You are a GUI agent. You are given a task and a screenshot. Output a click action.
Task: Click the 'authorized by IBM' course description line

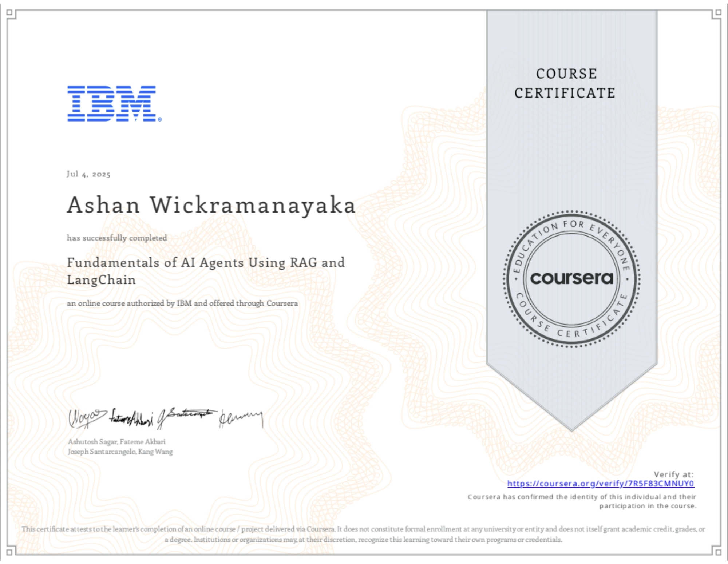(182, 304)
